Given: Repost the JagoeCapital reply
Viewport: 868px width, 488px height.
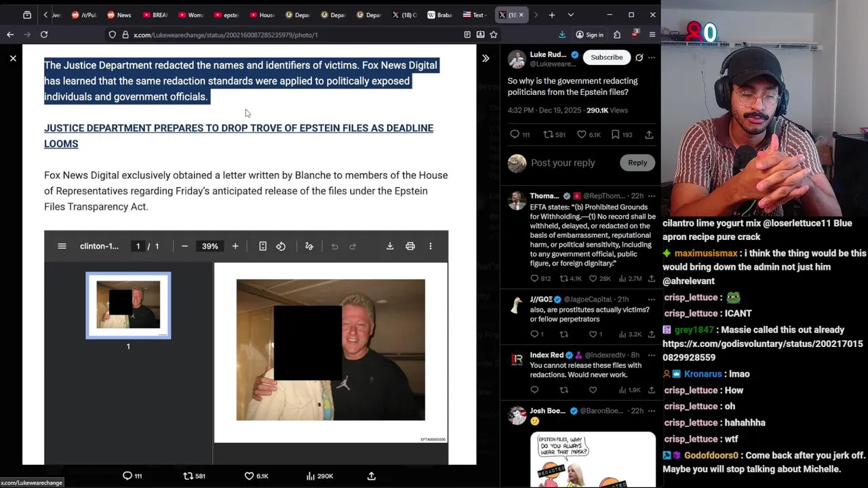Looking at the screenshot, I should [564, 334].
